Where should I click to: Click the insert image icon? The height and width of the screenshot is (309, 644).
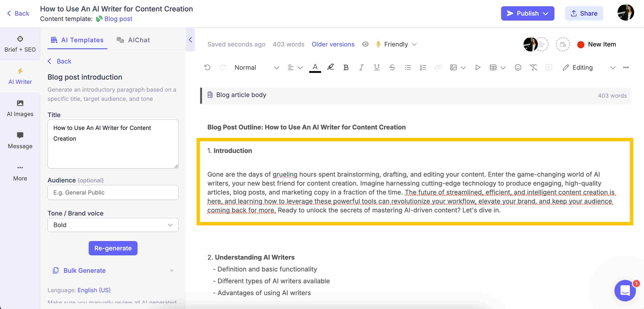453,67
